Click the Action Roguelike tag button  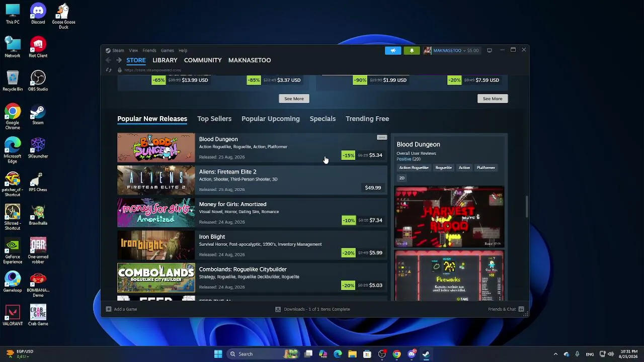pyautogui.click(x=414, y=168)
